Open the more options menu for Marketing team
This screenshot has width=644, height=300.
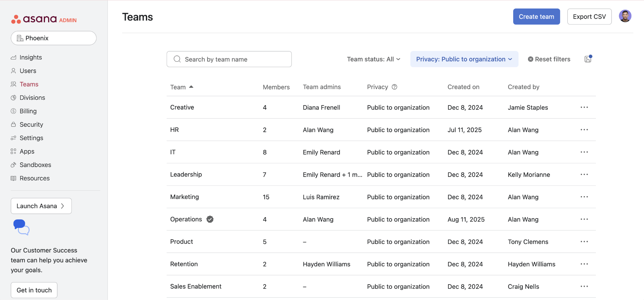584,197
